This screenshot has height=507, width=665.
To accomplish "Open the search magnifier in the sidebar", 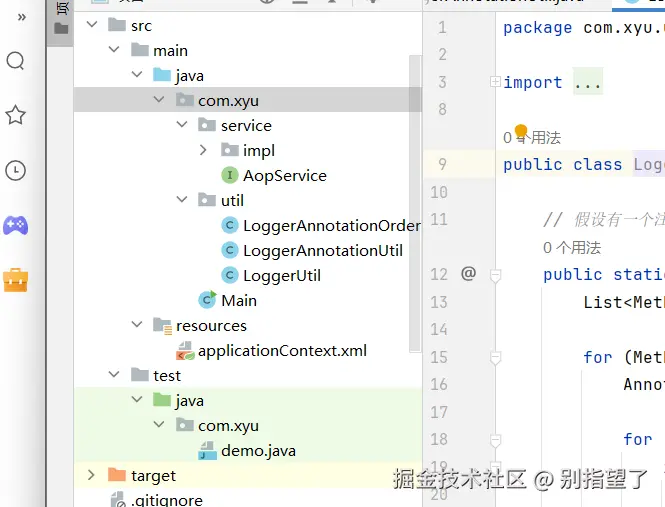I will 16,61.
